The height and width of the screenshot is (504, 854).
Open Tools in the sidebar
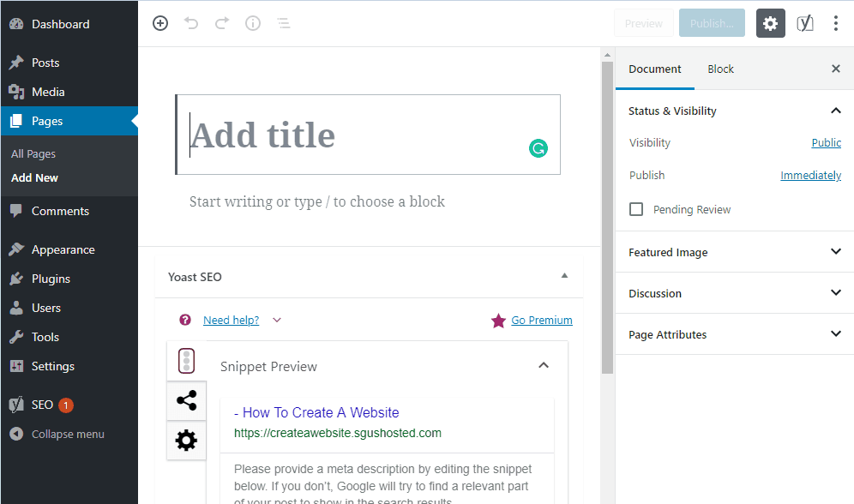coord(69,337)
